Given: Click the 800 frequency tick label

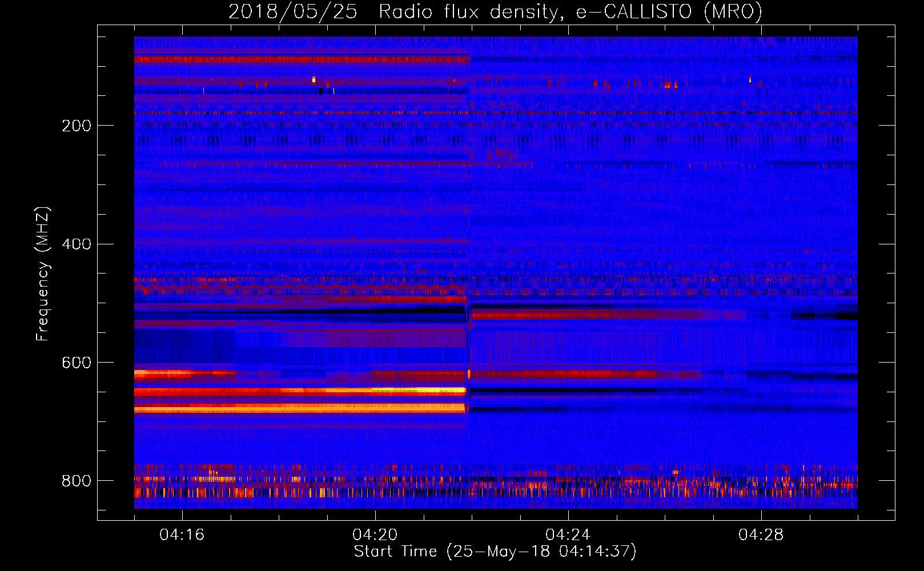Looking at the screenshot, I should 76,481.
